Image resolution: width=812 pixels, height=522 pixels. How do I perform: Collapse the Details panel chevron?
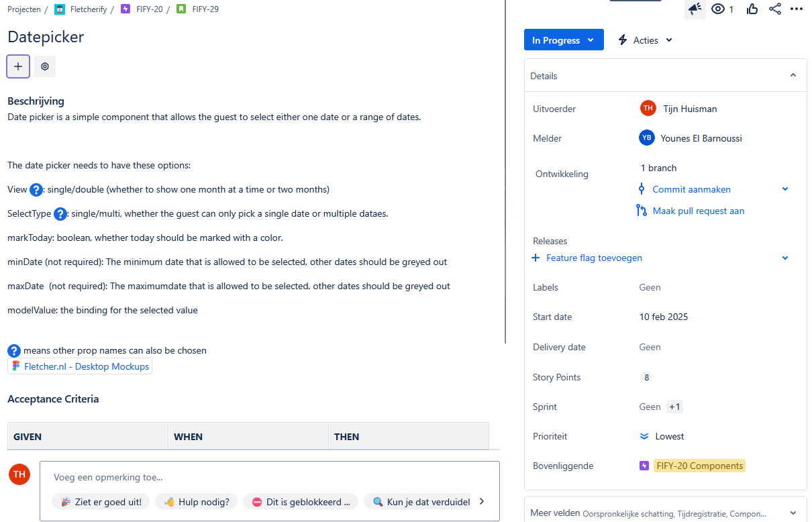tap(793, 76)
